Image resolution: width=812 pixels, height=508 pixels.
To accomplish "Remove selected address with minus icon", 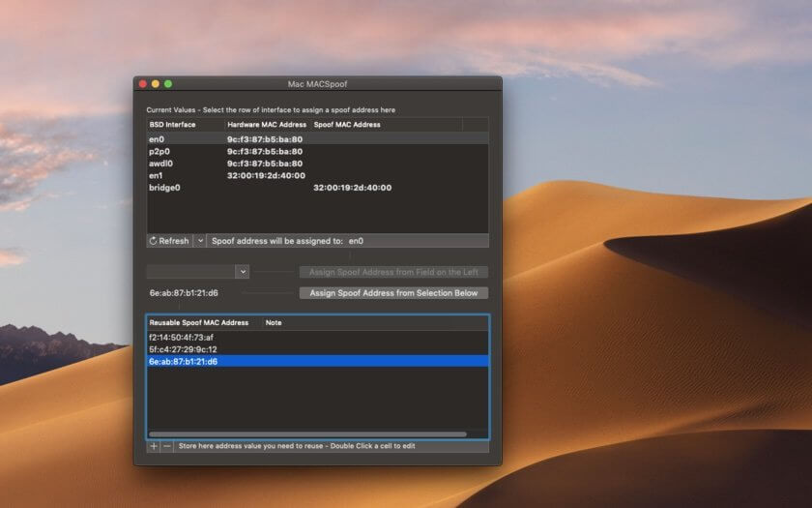I will pos(167,446).
